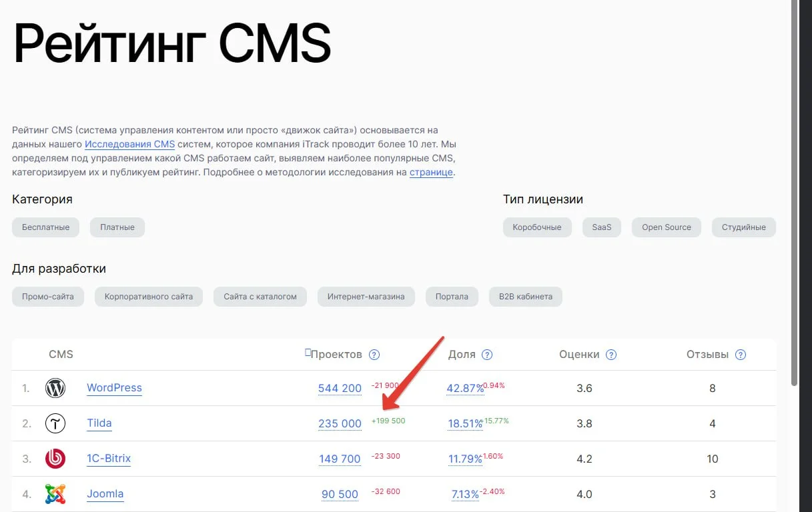Click the -23 300 change for 1C-Bitrix
Image resolution: width=812 pixels, height=512 pixels.
pyautogui.click(x=386, y=456)
